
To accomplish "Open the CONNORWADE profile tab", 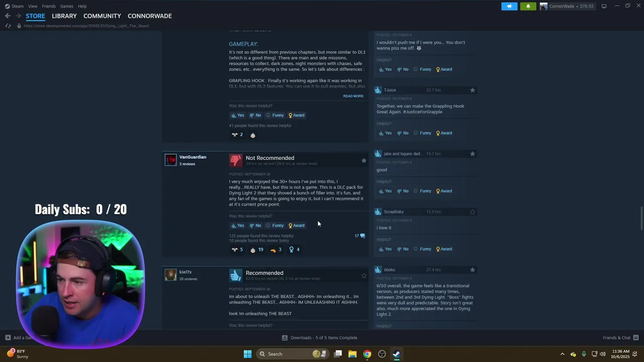I will pyautogui.click(x=149, y=16).
